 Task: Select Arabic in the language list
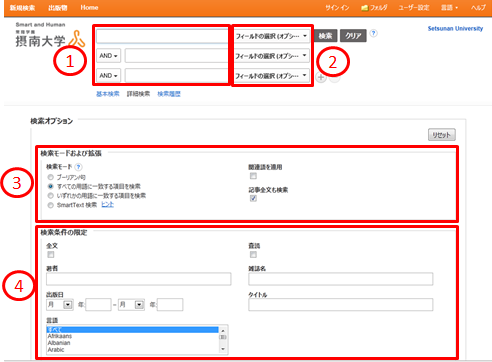pos(132,350)
